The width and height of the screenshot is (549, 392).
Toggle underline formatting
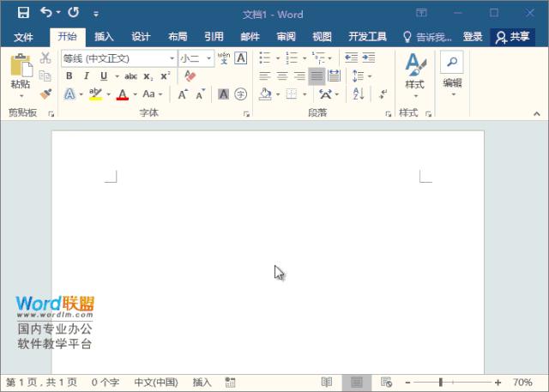coord(104,76)
